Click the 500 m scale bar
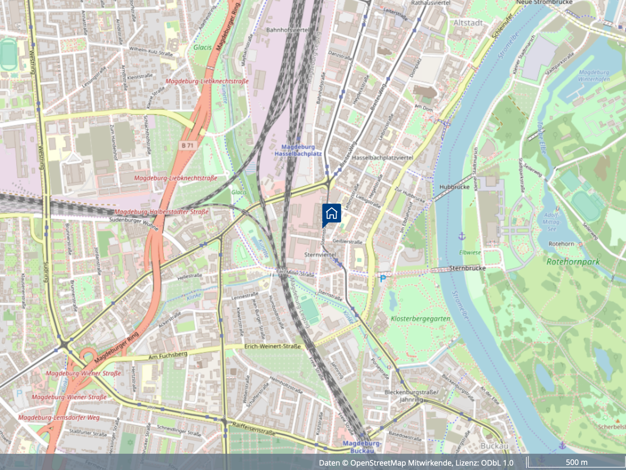Image resolution: width=626 pixels, height=470 pixels. coord(576,462)
